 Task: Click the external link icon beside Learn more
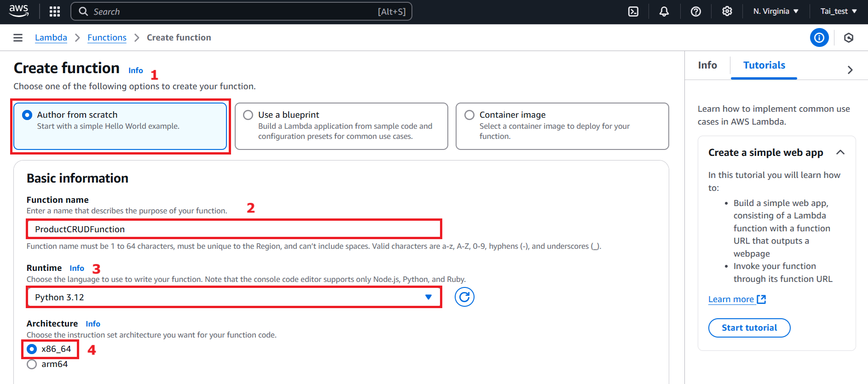pyautogui.click(x=762, y=299)
